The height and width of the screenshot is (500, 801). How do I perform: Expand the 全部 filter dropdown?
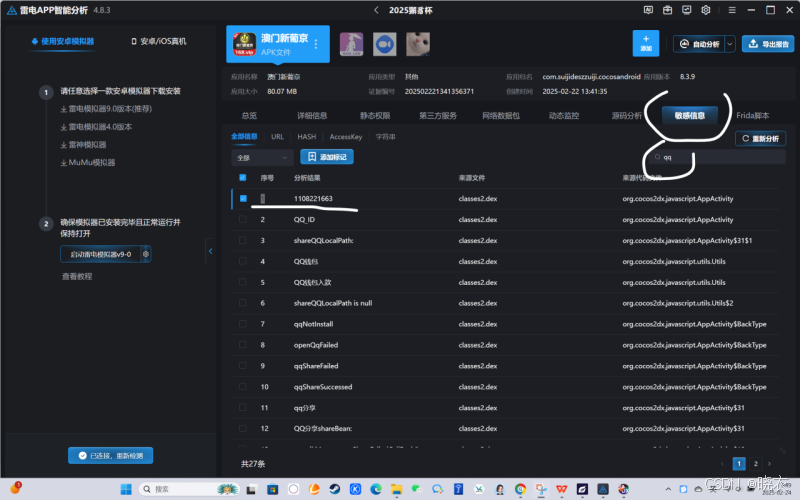pos(262,158)
